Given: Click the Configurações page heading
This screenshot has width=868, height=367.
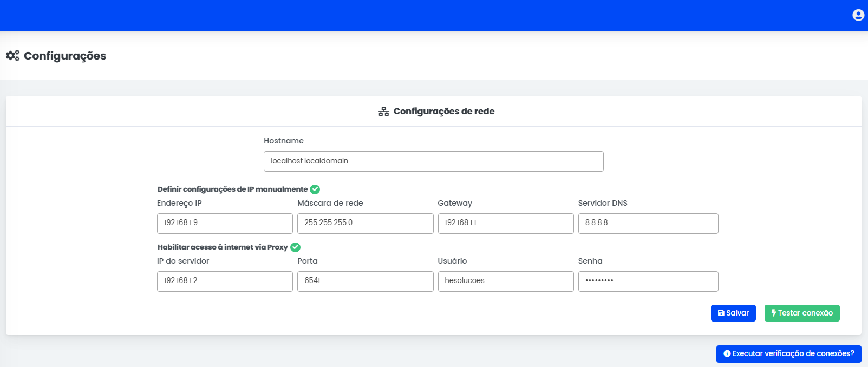Looking at the screenshot, I should [65, 56].
